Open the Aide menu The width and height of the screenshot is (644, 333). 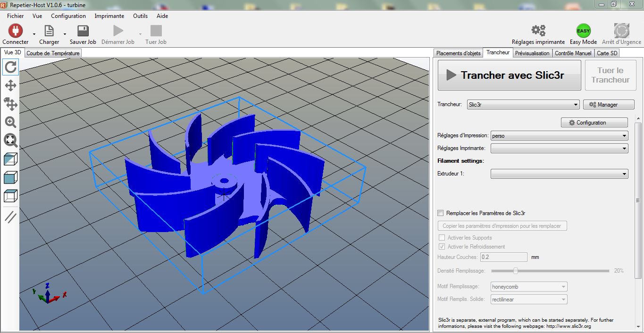(162, 16)
